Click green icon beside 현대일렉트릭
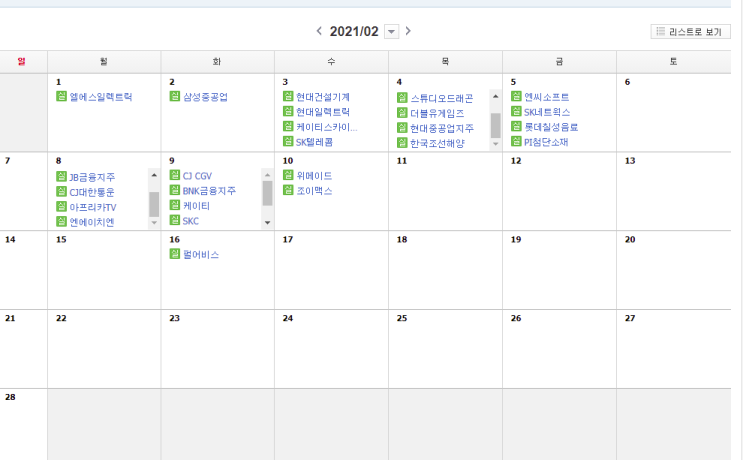Screen dimensions: 743x460 point(288,111)
